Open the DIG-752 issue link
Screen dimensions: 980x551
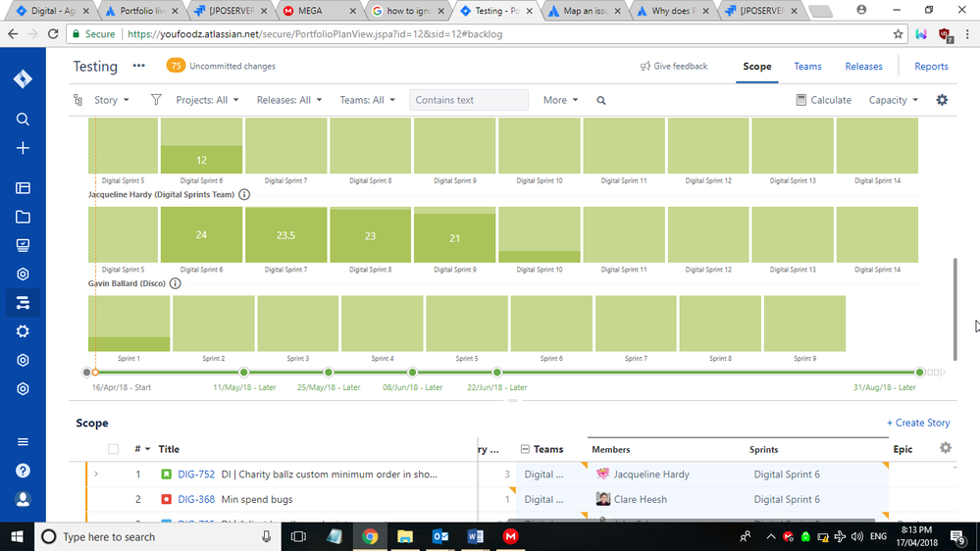[x=195, y=475]
